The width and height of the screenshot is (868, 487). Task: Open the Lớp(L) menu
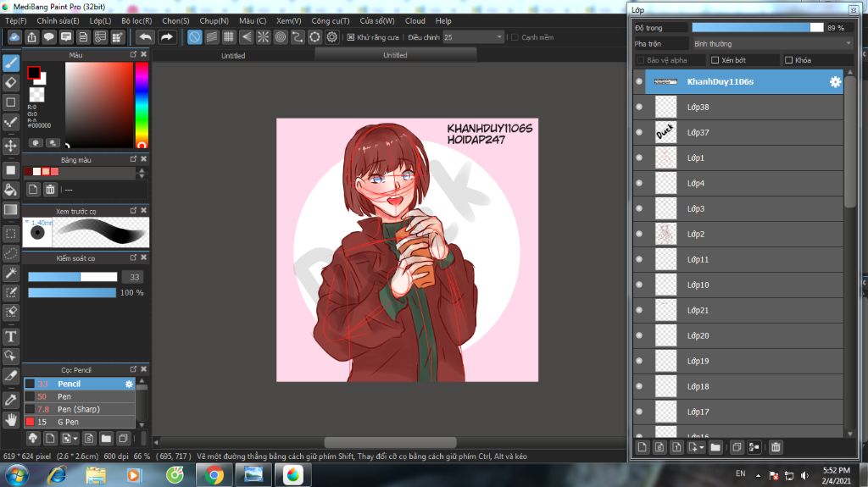[x=100, y=20]
